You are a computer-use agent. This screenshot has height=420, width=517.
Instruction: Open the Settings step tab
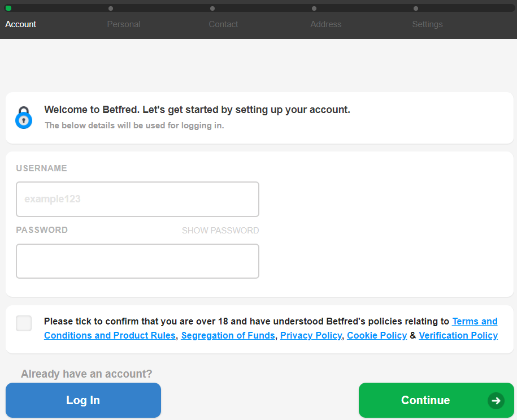(427, 24)
